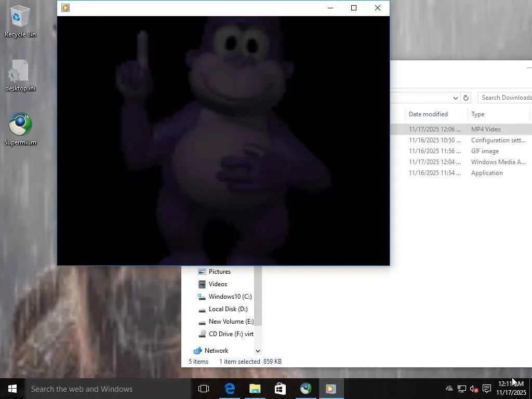
Task: Click the muted volume tray icon
Action: [474, 389]
